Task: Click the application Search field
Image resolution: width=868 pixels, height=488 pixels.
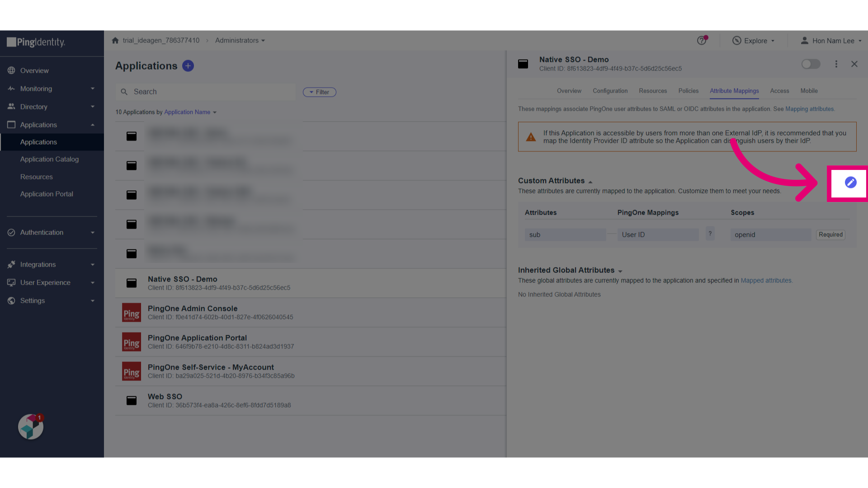Action: 206,92
